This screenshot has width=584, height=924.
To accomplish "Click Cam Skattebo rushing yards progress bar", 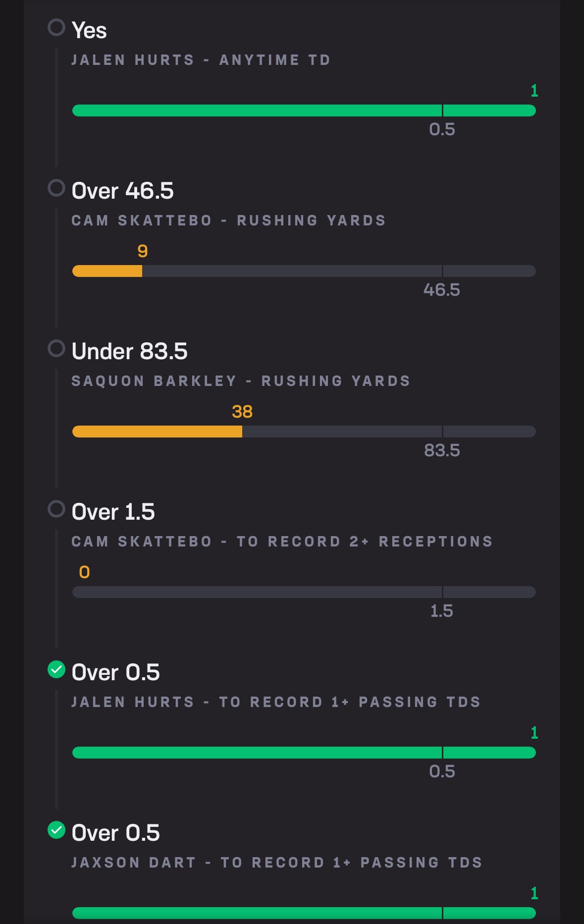I will [x=304, y=271].
